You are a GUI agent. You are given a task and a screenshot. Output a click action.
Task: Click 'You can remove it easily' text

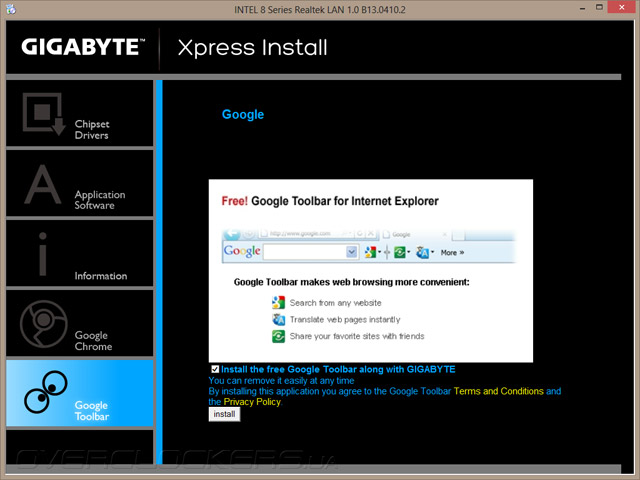(281, 380)
